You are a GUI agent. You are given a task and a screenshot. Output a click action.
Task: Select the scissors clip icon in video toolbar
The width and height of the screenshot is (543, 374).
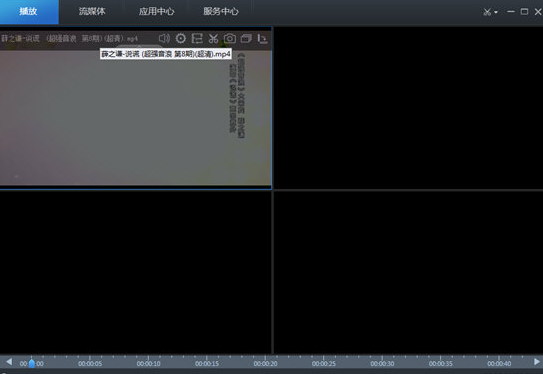[x=213, y=38]
